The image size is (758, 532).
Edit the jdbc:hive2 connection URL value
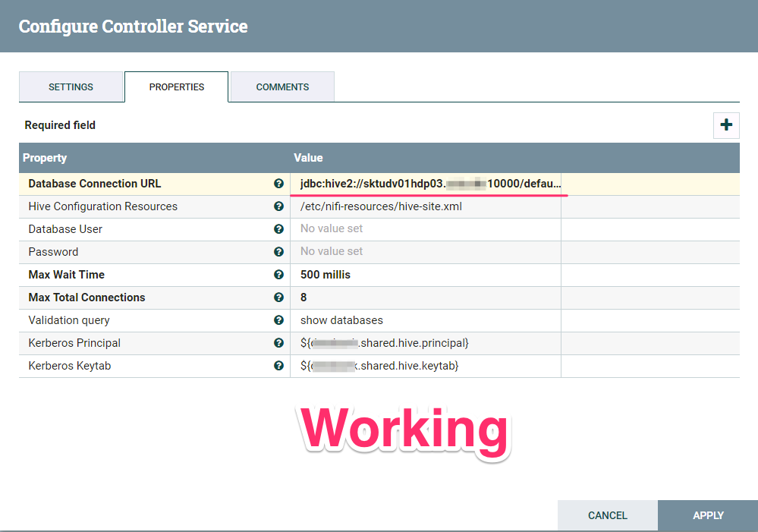pyautogui.click(x=426, y=184)
